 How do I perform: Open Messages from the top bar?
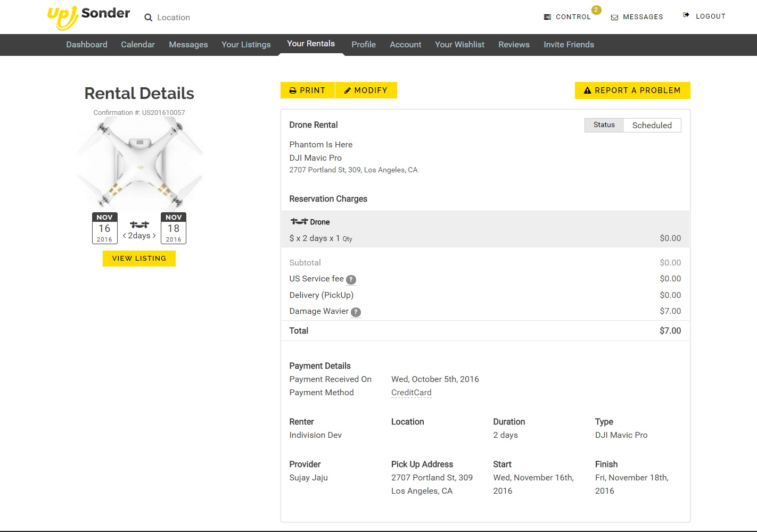pyautogui.click(x=643, y=17)
